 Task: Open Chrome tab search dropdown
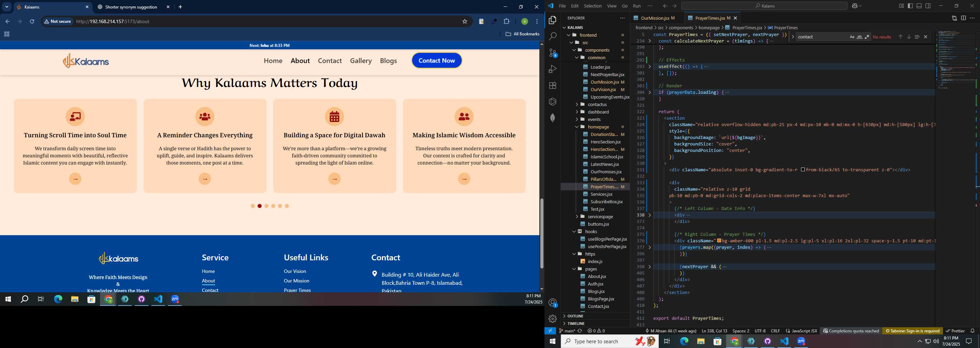point(7,7)
